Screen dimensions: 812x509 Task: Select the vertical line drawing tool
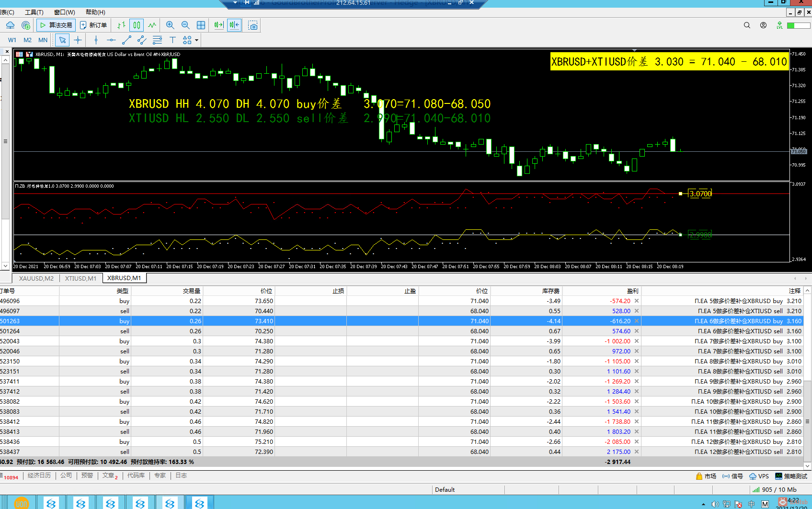tap(96, 40)
